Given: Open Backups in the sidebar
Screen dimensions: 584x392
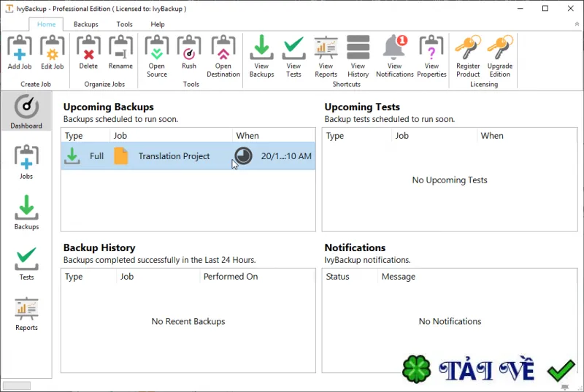Looking at the screenshot, I should (26, 212).
